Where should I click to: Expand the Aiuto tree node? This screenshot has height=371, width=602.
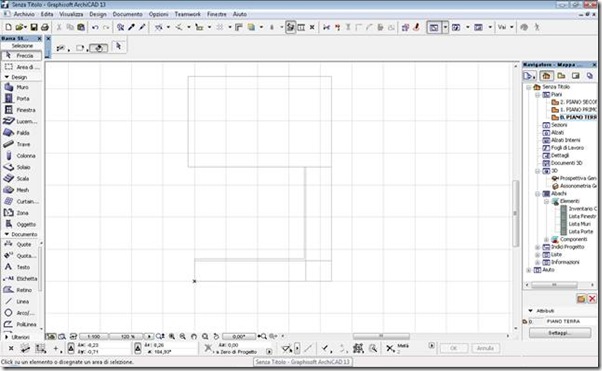tap(529, 270)
